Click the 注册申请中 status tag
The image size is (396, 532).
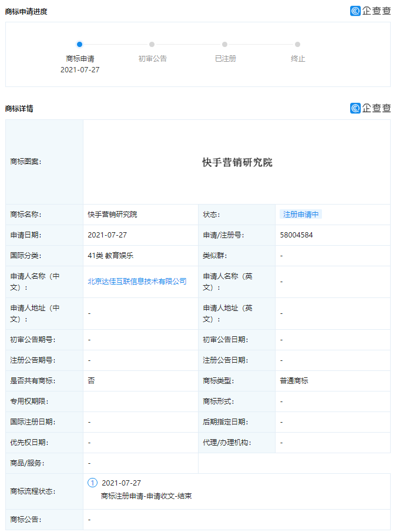[x=301, y=215]
